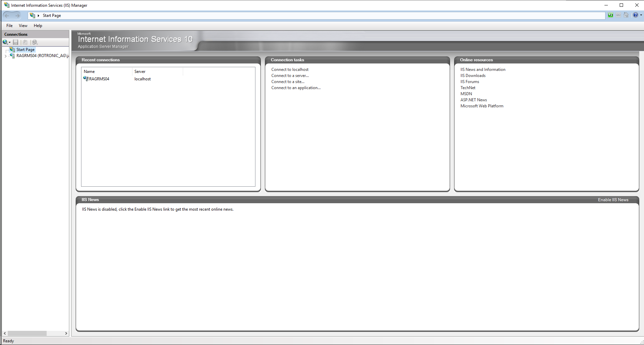644x345 pixels.
Task: Click the Back navigation arrow
Action: [x=7, y=16]
